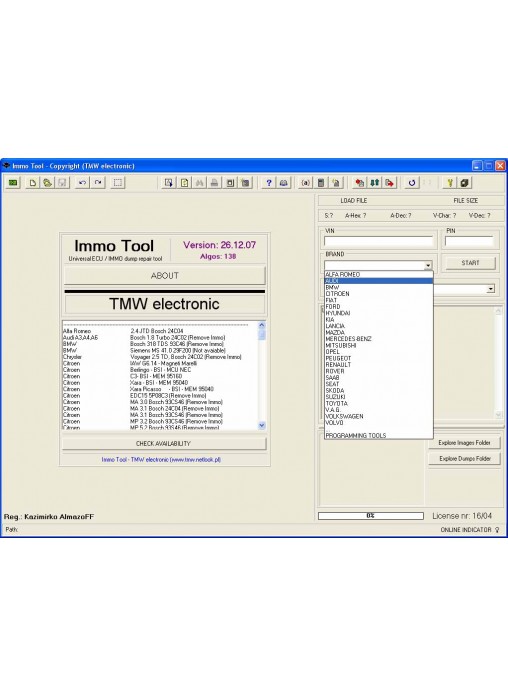This screenshot has height=696, width=508.
Task: Pick HYUNDAI from the brand list
Action: coord(379,313)
